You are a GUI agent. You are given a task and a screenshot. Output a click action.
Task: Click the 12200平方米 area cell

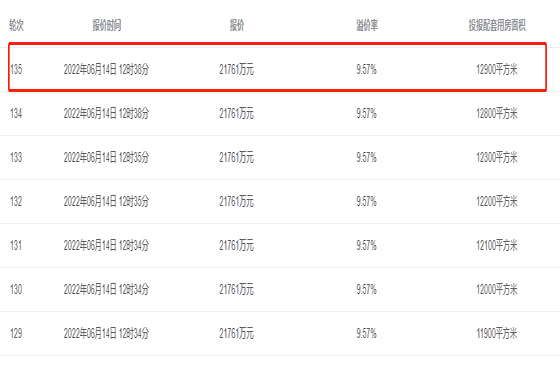(497, 201)
